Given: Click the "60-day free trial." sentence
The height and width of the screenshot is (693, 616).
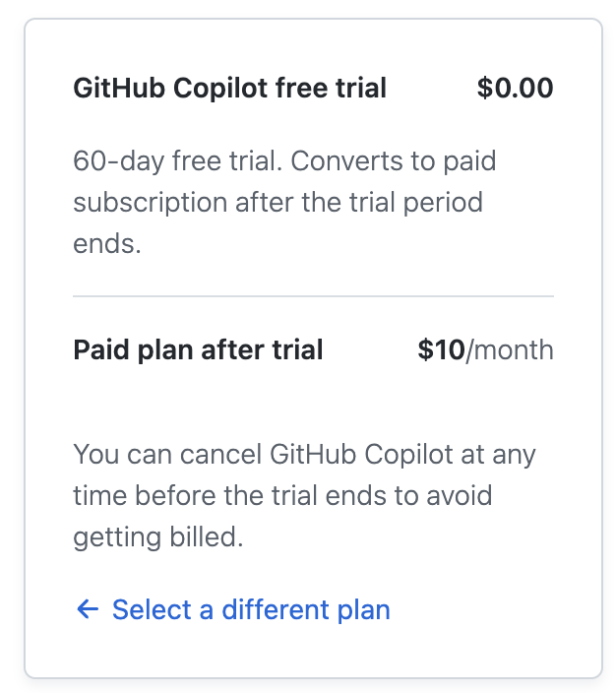Looking at the screenshot, I should [176, 160].
